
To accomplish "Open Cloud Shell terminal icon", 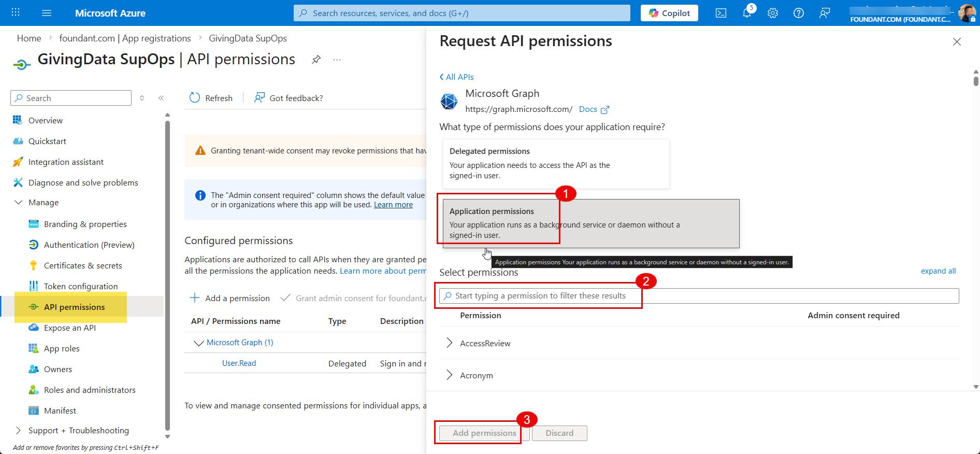I will pyautogui.click(x=721, y=13).
